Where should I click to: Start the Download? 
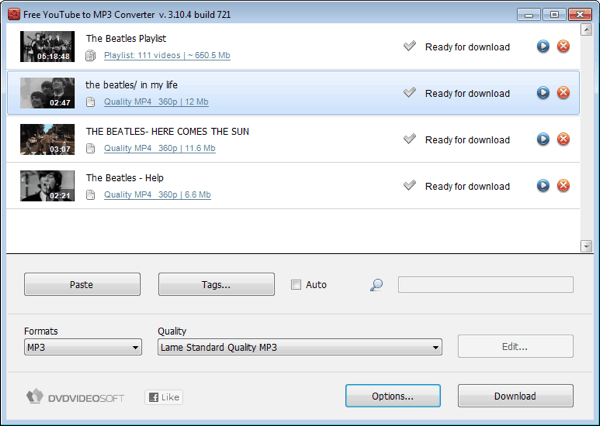click(515, 396)
